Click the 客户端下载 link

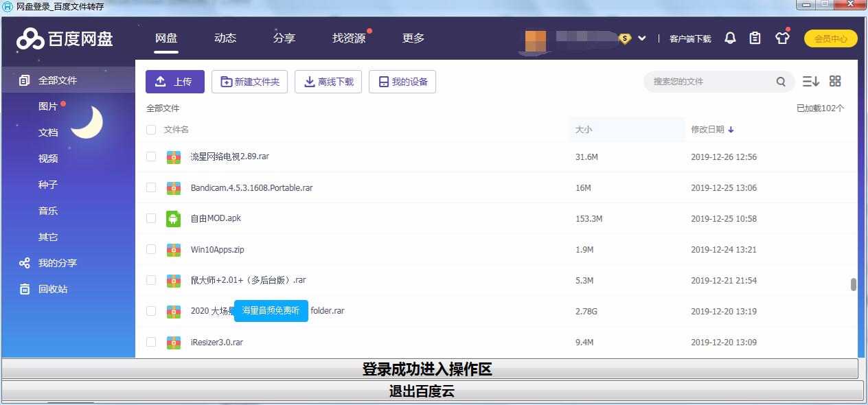690,38
